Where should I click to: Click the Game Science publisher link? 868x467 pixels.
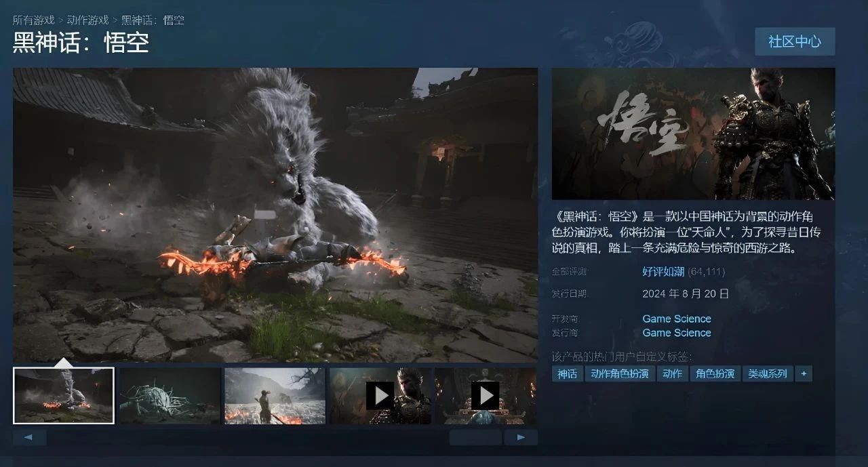(676, 333)
